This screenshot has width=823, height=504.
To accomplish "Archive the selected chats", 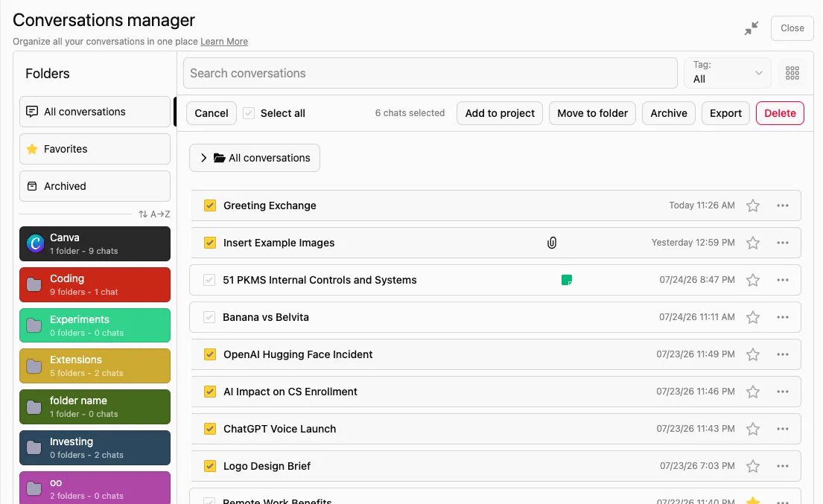I will tap(669, 113).
